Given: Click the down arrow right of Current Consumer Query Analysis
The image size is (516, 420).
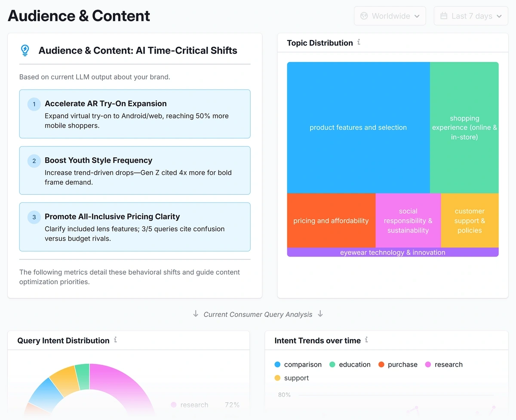Looking at the screenshot, I should click(x=320, y=314).
